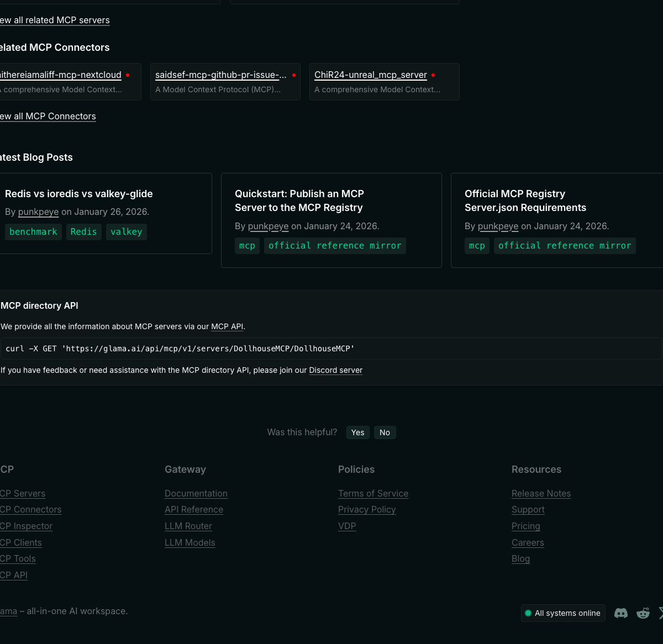Open the LLM Router footer link
Viewport: 663px width, 644px height.
[188, 526]
